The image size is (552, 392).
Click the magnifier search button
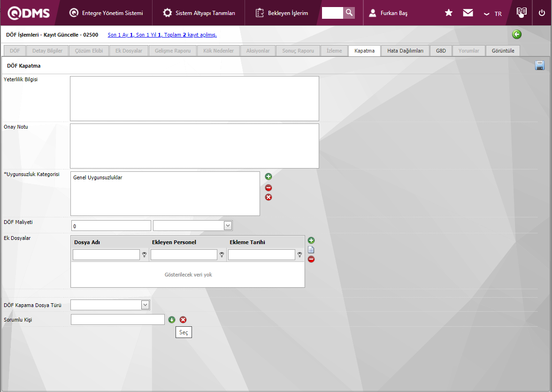349,13
